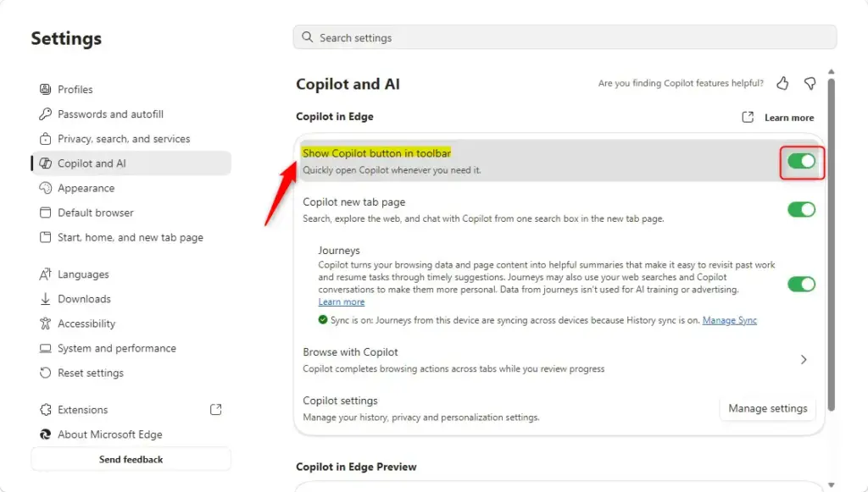
Task: Click the Search settings field
Action: tap(565, 37)
